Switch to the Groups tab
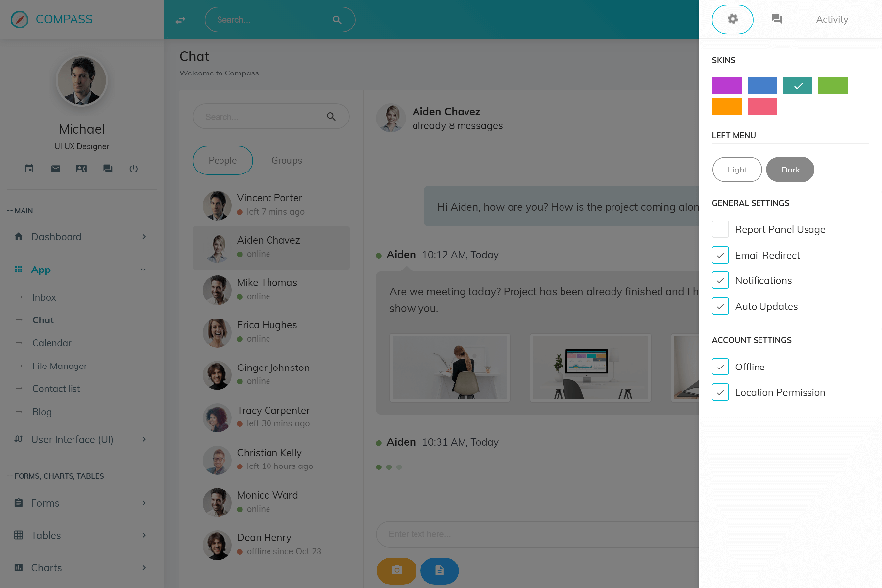The image size is (882, 588). click(287, 161)
